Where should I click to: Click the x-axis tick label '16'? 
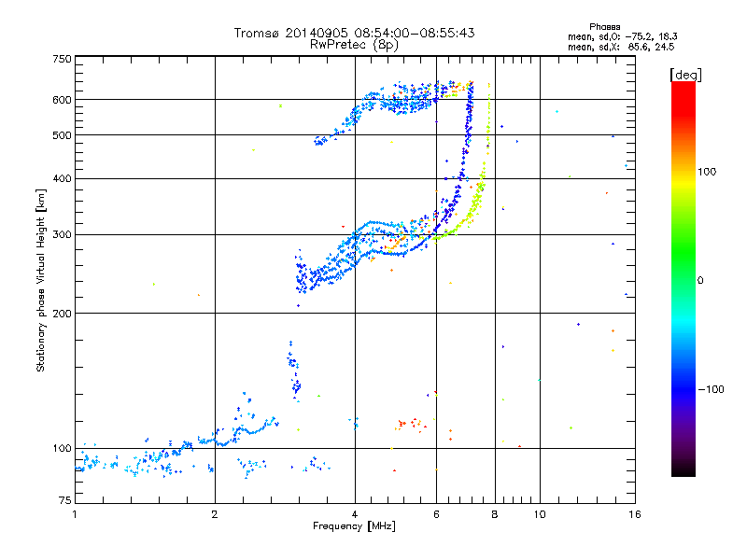coord(635,514)
